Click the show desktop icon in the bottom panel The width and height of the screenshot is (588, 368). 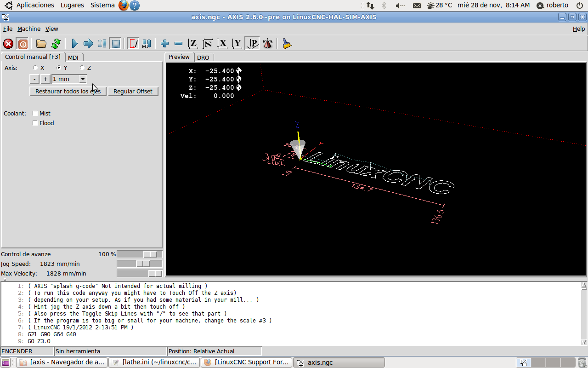[x=6, y=362]
